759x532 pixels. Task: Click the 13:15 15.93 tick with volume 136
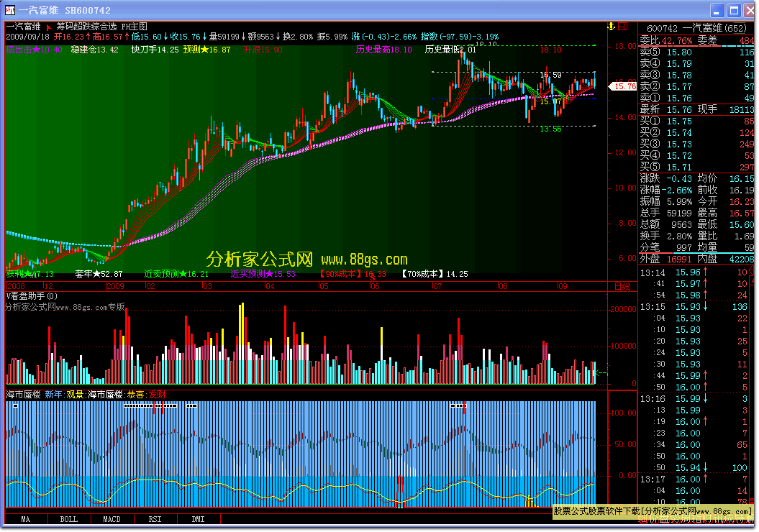point(694,307)
